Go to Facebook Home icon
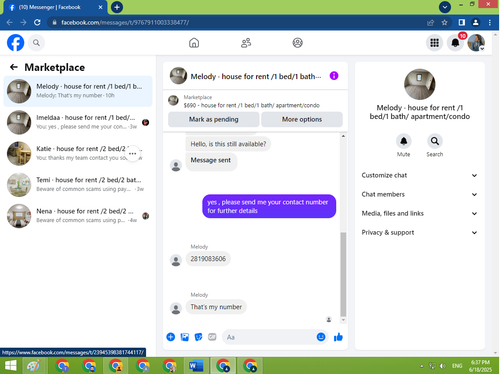The width and height of the screenshot is (500, 374). [194, 43]
